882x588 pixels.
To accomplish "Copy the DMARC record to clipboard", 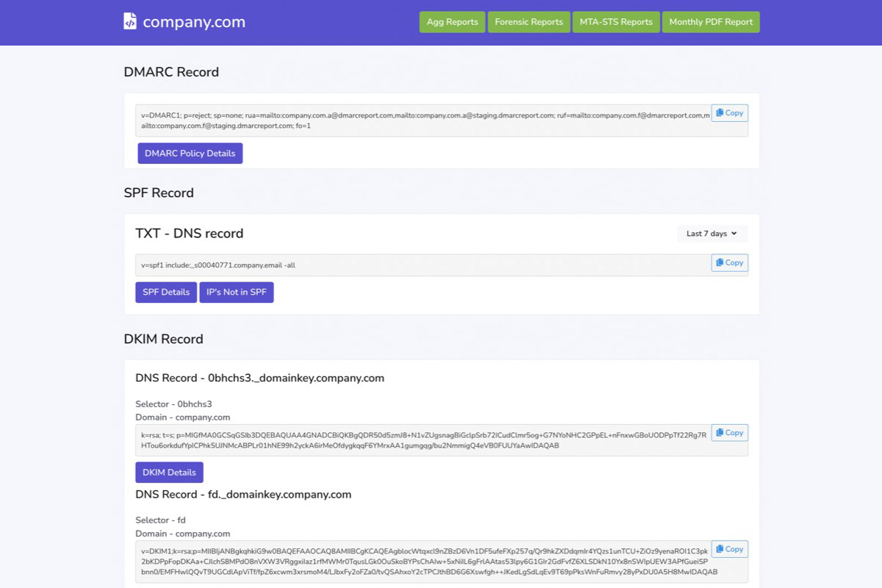I will [x=729, y=112].
